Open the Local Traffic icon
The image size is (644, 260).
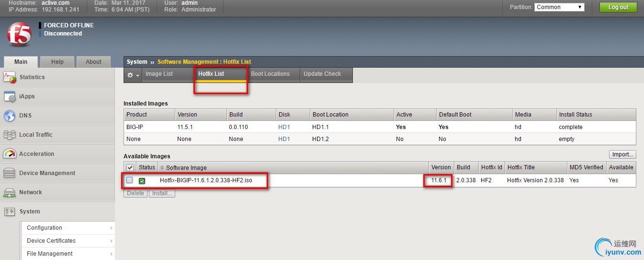(x=10, y=135)
